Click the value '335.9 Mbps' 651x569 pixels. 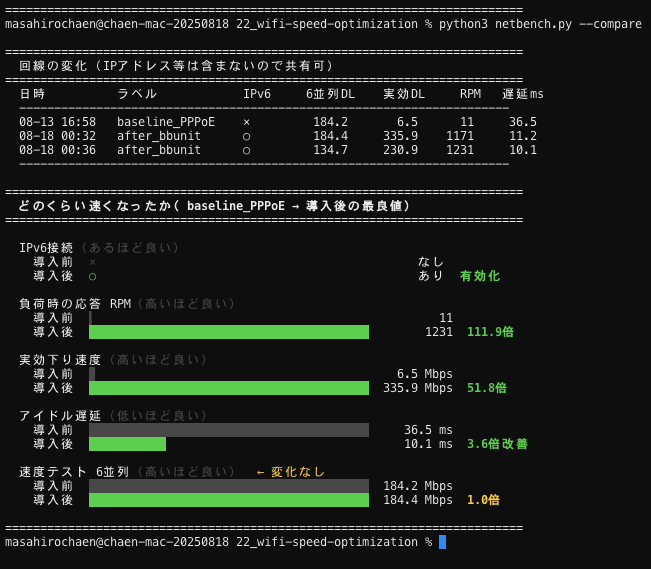[418, 388]
